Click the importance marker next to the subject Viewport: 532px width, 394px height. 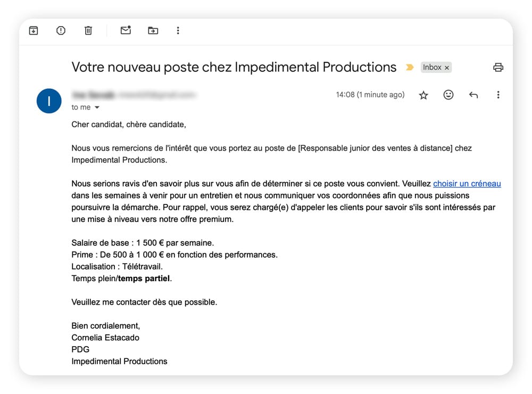[x=409, y=67]
